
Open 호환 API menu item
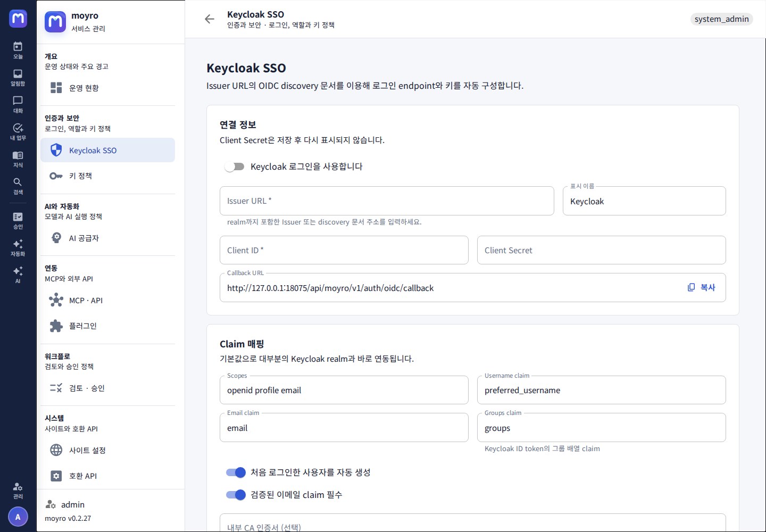(x=107, y=476)
